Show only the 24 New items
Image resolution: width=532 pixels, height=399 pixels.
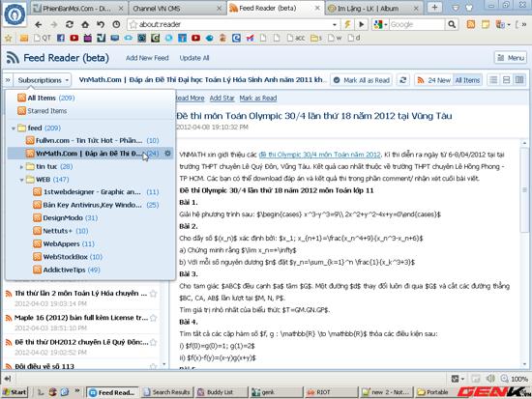[x=433, y=80]
